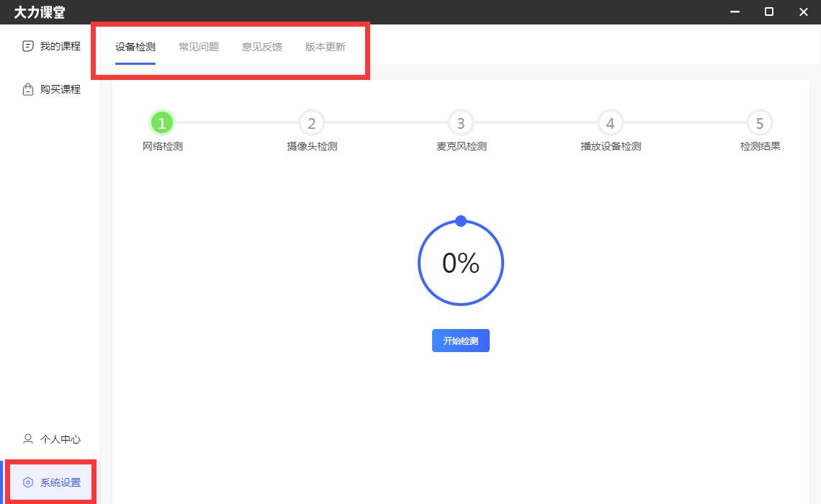Screen dimensions: 821x504
Task: Select step 1 网络检测 circle
Action: (162, 122)
